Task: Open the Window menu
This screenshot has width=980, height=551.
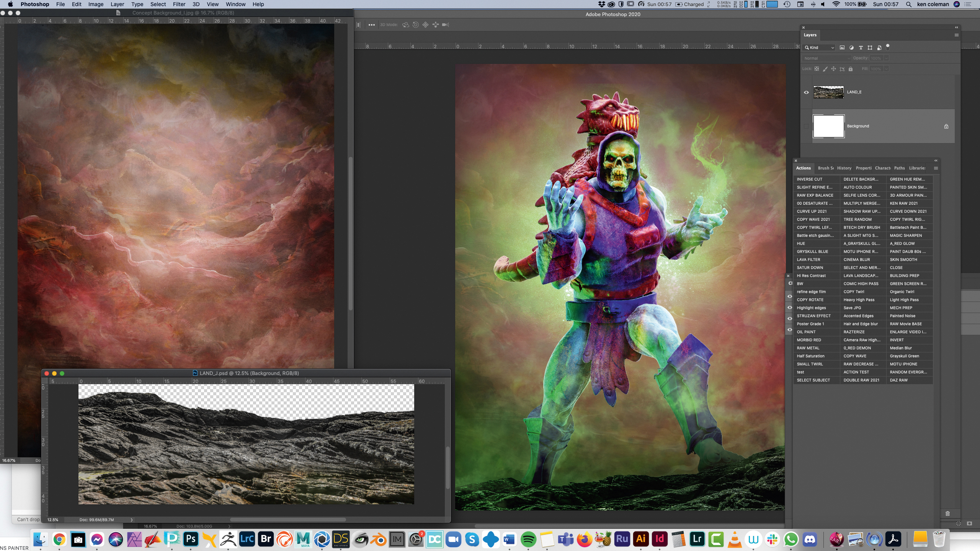Action: (x=235, y=4)
